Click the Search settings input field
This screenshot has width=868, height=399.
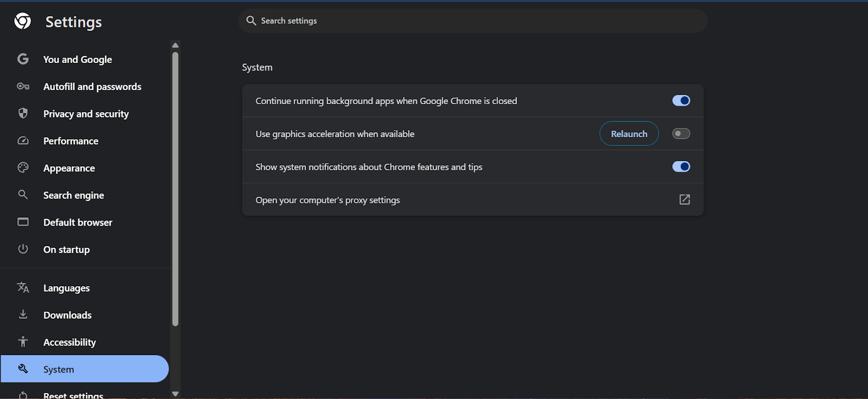473,21
